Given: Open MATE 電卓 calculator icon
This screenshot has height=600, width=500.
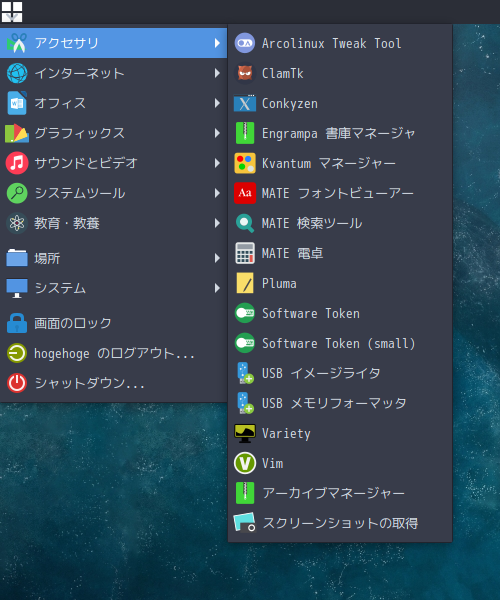Looking at the screenshot, I should click(x=245, y=253).
